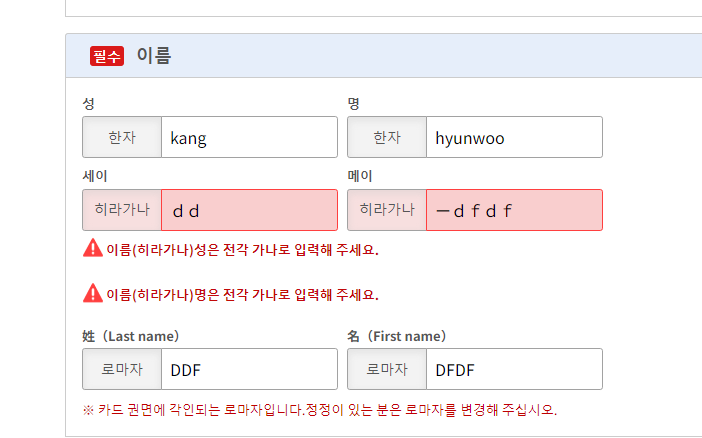Click the surname hiragana error message text
The height and width of the screenshot is (438, 702).
coord(242,249)
